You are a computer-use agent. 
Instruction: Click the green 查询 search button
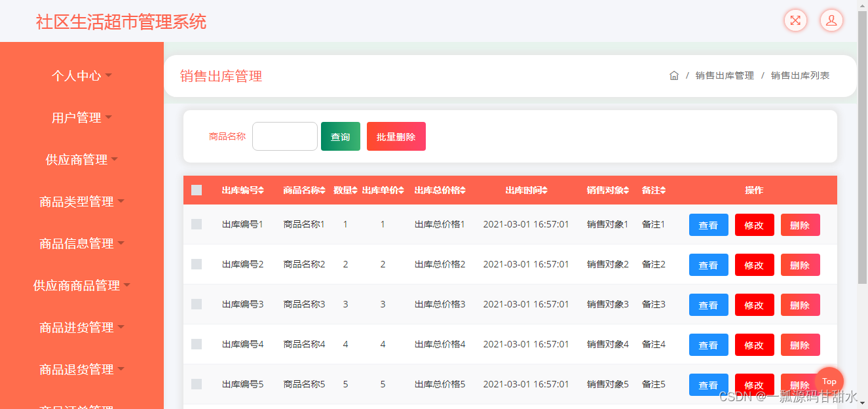[341, 136]
